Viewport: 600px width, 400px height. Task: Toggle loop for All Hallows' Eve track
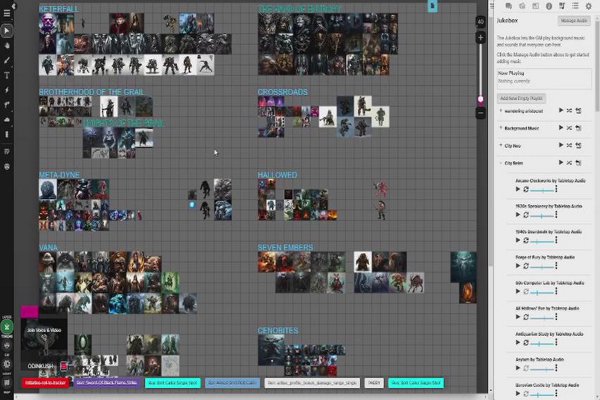tap(526, 317)
